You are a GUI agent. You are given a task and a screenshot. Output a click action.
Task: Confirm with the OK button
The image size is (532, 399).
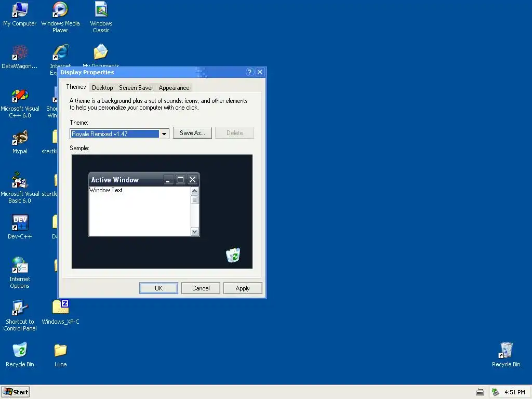coord(158,288)
